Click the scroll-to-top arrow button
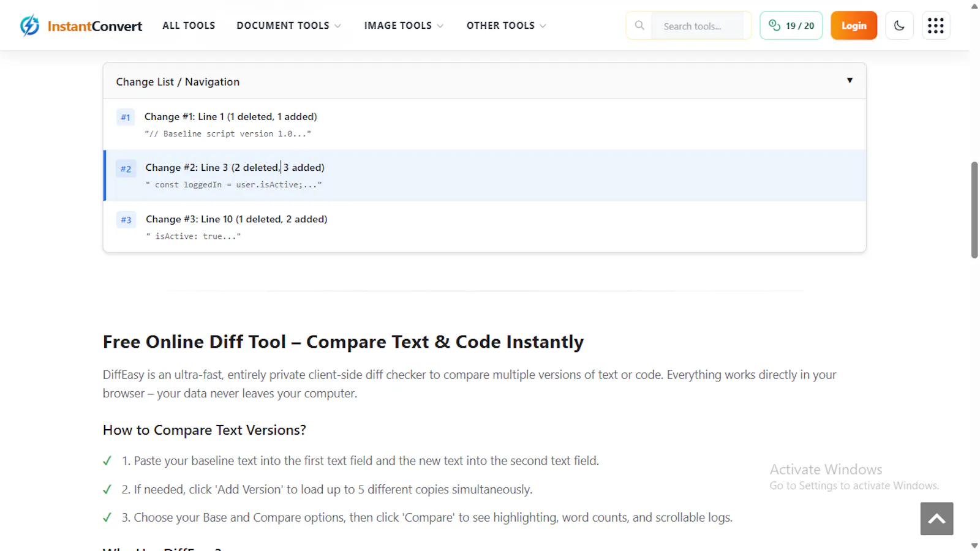This screenshot has height=551, width=980. pos(937,519)
